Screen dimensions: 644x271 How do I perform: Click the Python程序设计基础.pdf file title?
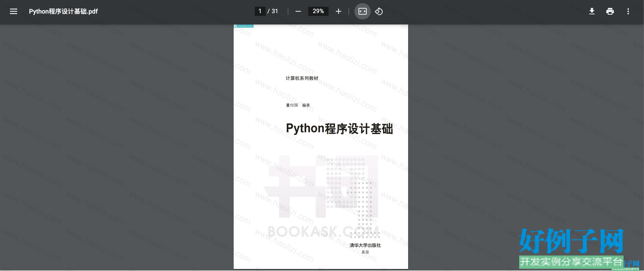[63, 11]
